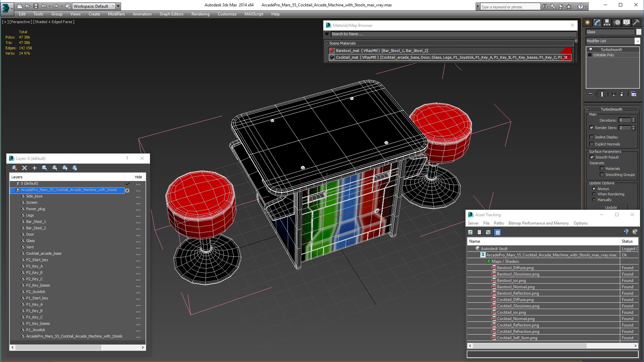Image resolution: width=644 pixels, height=362 pixels.
Task: Collapse the ArcadePro layer in Layers list
Action: 12,190
